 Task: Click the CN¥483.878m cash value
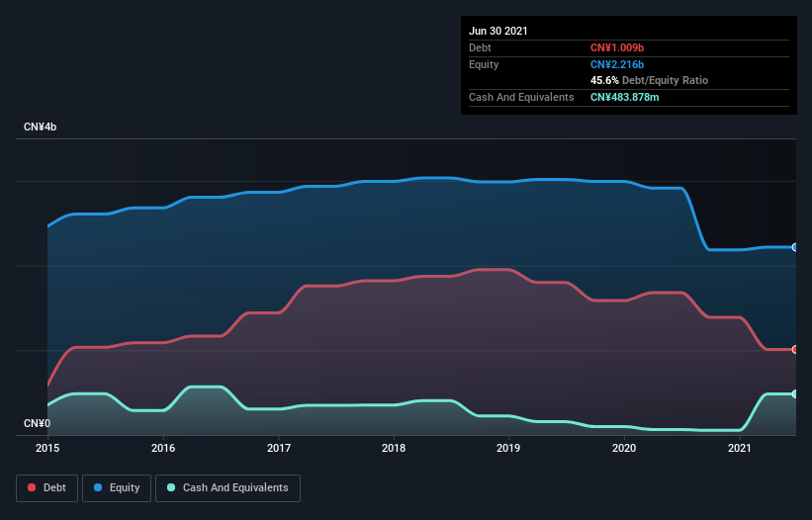(624, 97)
